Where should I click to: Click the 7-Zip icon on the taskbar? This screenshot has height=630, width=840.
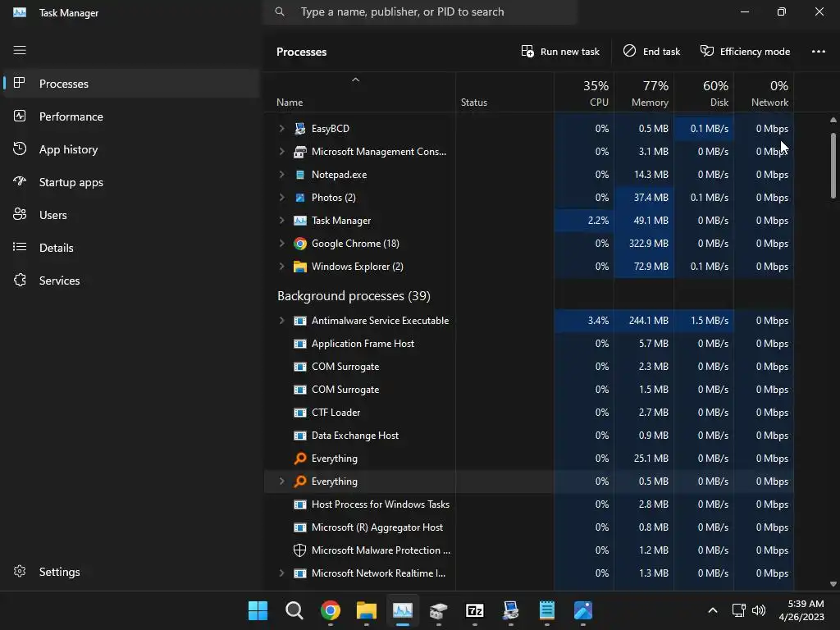tap(475, 610)
